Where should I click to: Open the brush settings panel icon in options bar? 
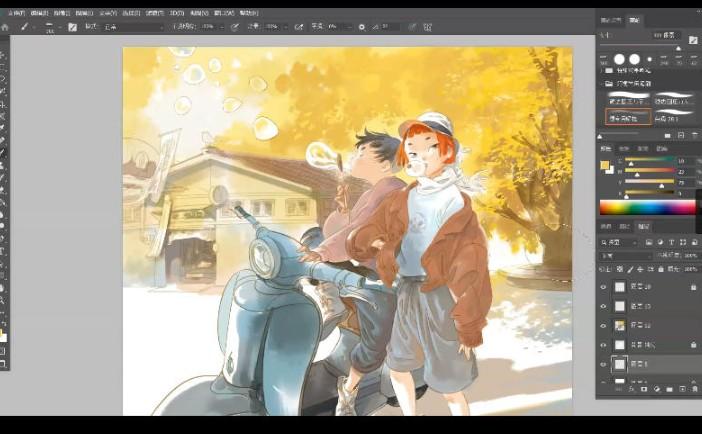point(72,27)
